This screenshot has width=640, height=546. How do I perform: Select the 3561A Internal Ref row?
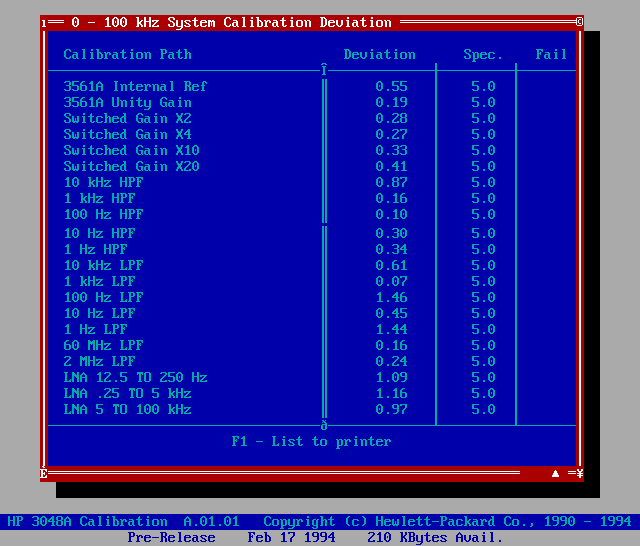coord(312,86)
